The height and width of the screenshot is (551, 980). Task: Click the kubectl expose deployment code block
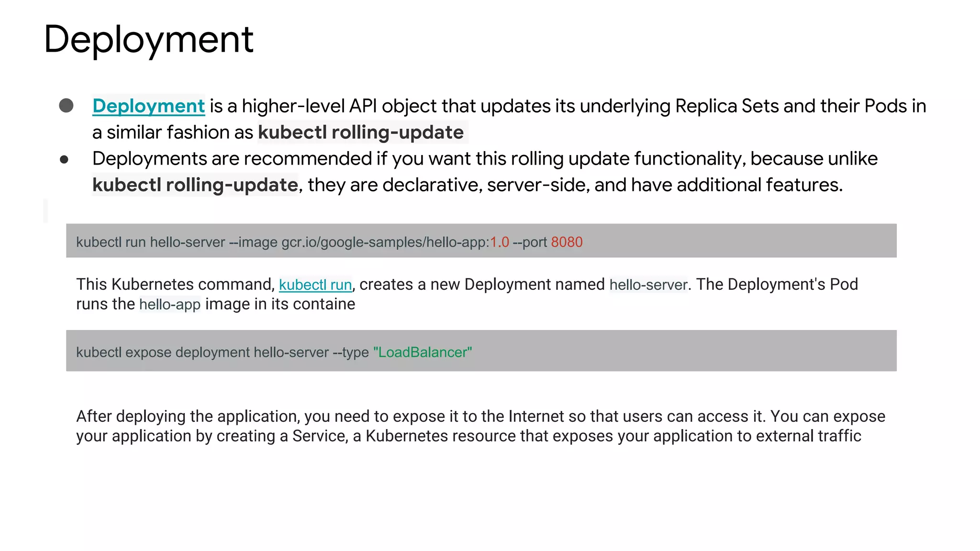pyautogui.click(x=480, y=351)
